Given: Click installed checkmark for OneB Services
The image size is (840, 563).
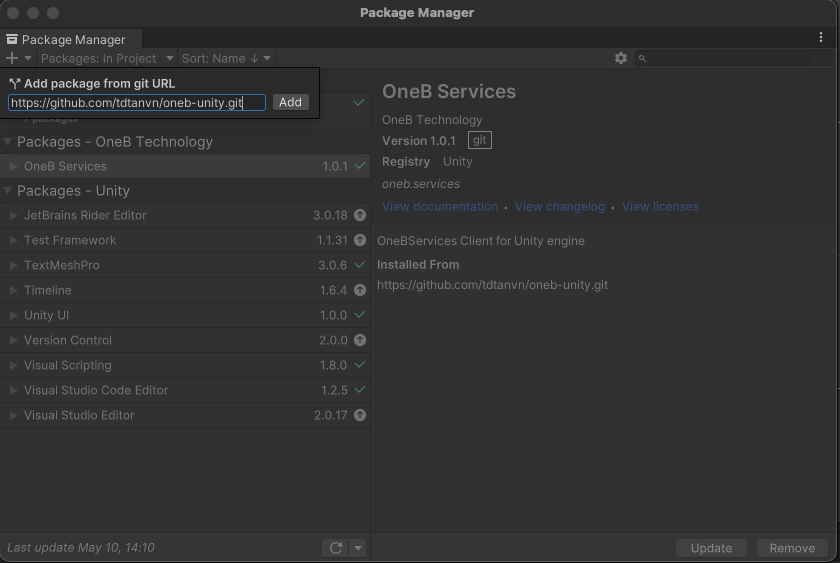Looking at the screenshot, I should point(360,166).
